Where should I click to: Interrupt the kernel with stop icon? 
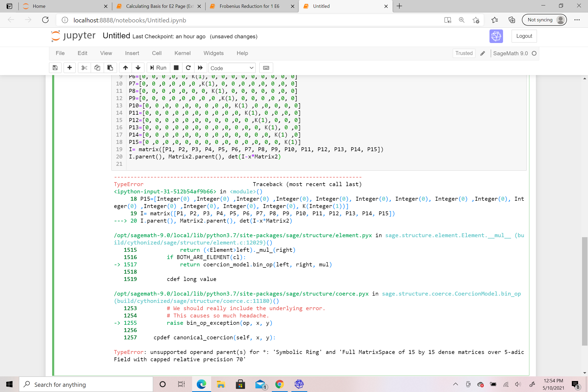(176, 68)
